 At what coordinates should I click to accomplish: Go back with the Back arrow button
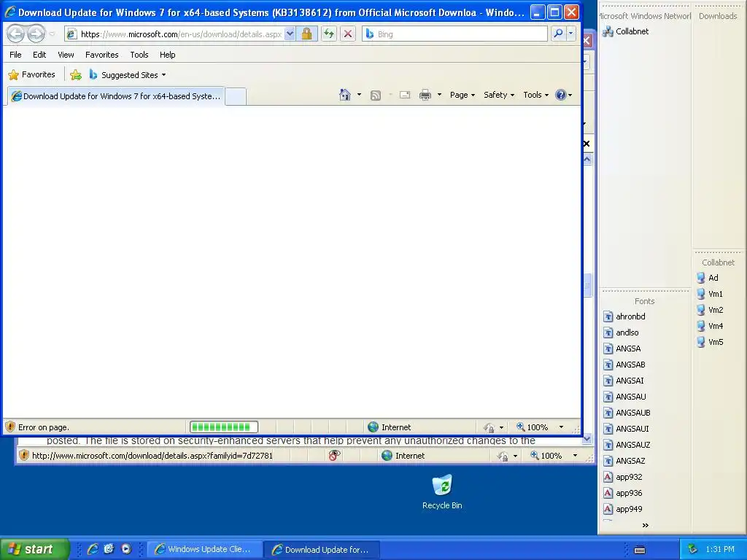(x=16, y=34)
